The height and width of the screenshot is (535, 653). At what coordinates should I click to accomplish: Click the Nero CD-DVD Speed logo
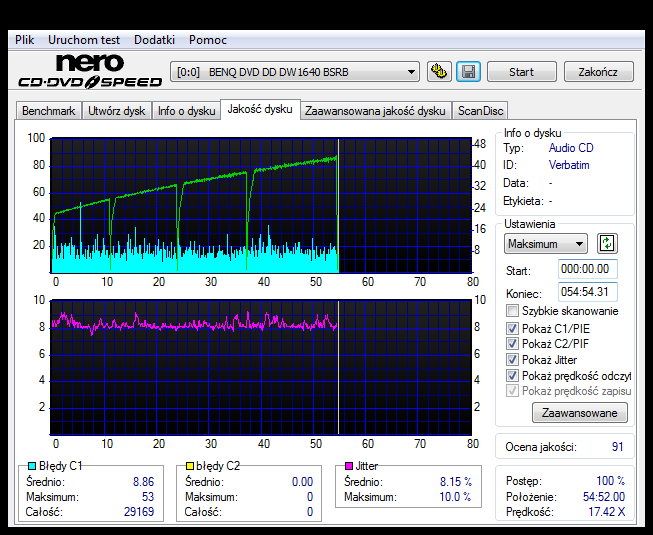coord(90,71)
